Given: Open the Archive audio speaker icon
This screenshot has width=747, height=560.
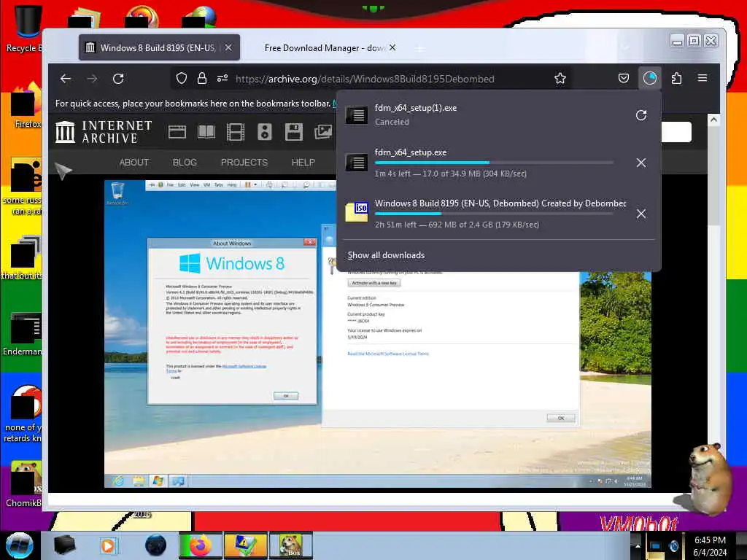Looking at the screenshot, I should point(264,132).
